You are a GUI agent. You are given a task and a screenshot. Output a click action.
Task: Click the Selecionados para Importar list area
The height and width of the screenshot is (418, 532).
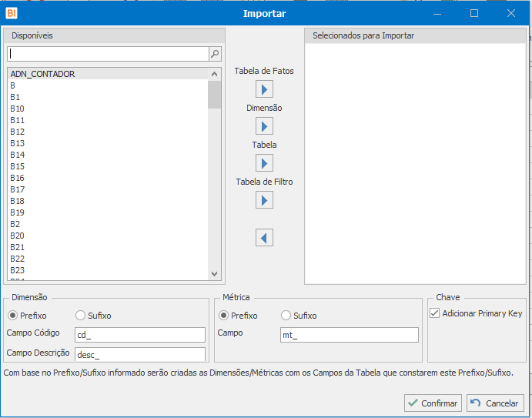415,163
